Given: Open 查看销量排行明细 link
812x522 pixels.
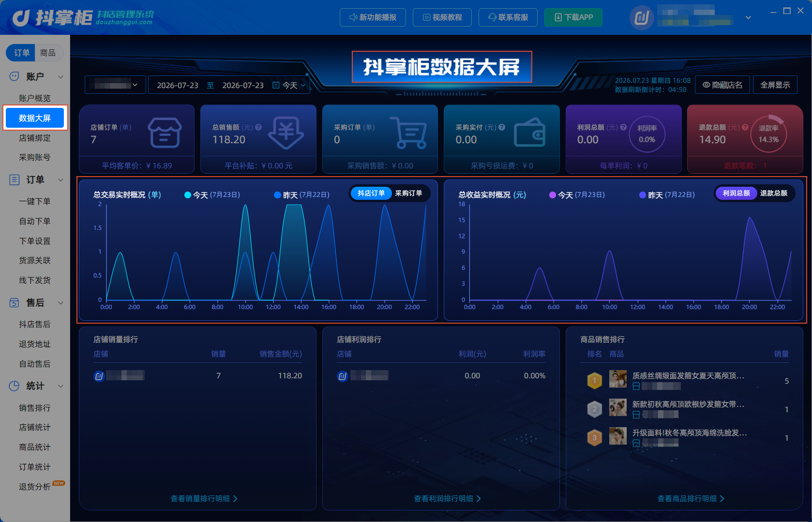Looking at the screenshot, I should [x=204, y=499].
